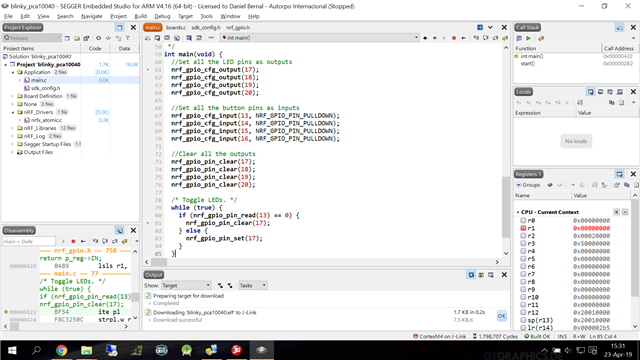The image size is (640, 360).
Task: Click the 'main + 0x4e' Disassembly address field
Action: 29,241
